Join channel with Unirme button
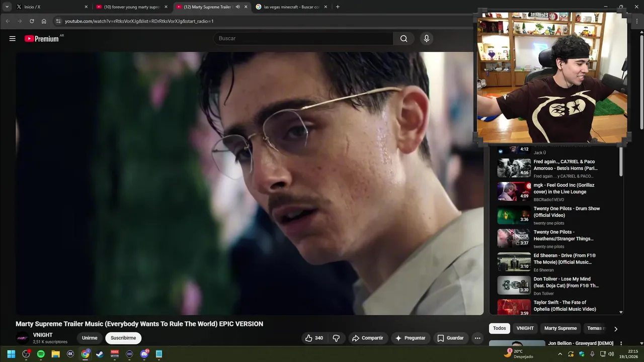The width and height of the screenshot is (644, 362). (90, 338)
